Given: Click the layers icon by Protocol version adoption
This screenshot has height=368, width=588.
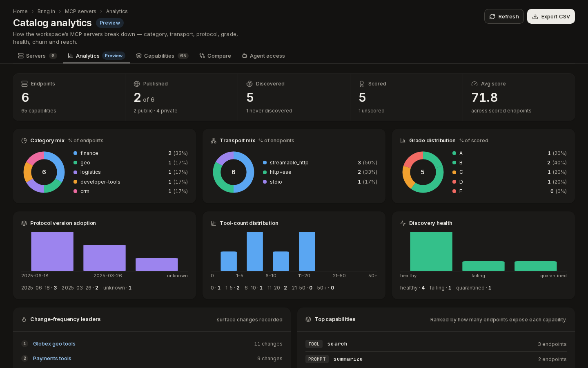Looking at the screenshot, I should (x=24, y=223).
